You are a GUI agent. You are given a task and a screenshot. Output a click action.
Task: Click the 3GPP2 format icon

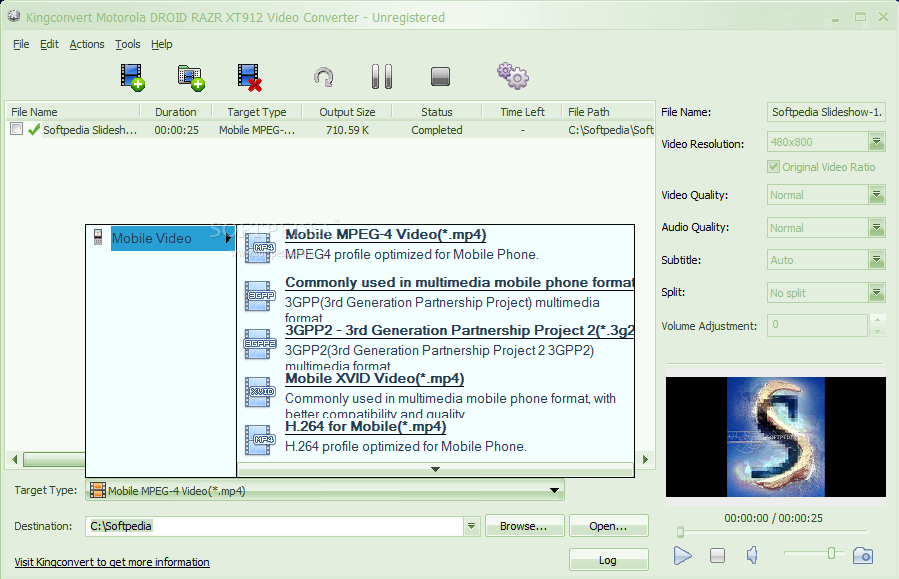coord(260,344)
